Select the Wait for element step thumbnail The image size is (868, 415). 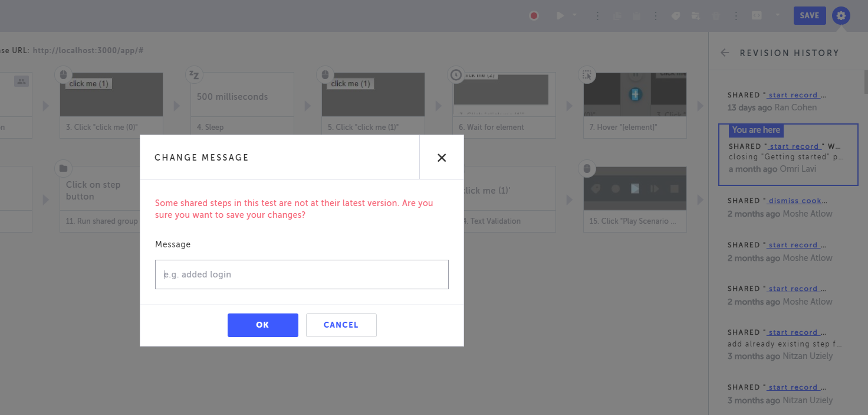pos(504,94)
